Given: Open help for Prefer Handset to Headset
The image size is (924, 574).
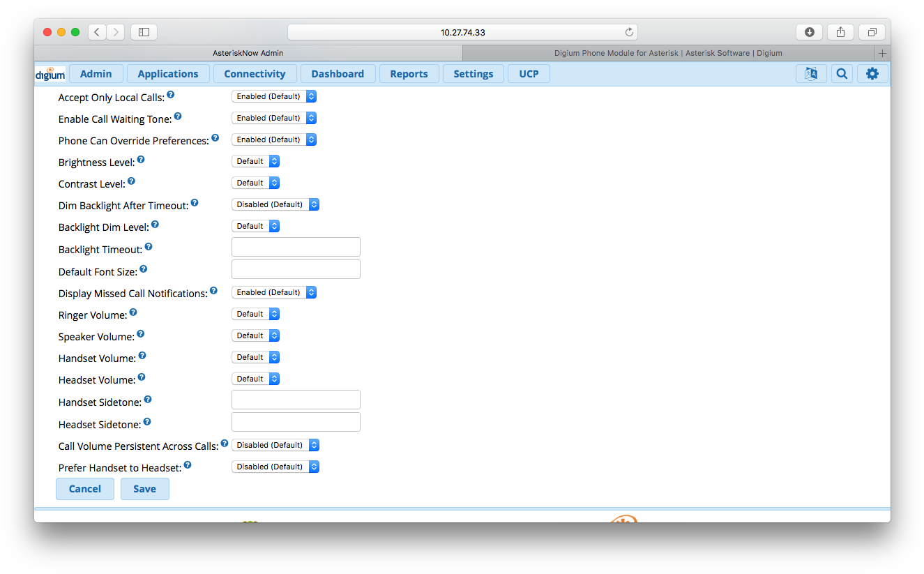Looking at the screenshot, I should pos(188,465).
